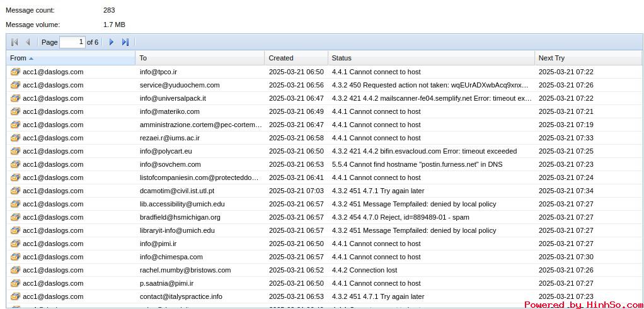Click mail icon in amministrazione.cortem row

click(15, 125)
